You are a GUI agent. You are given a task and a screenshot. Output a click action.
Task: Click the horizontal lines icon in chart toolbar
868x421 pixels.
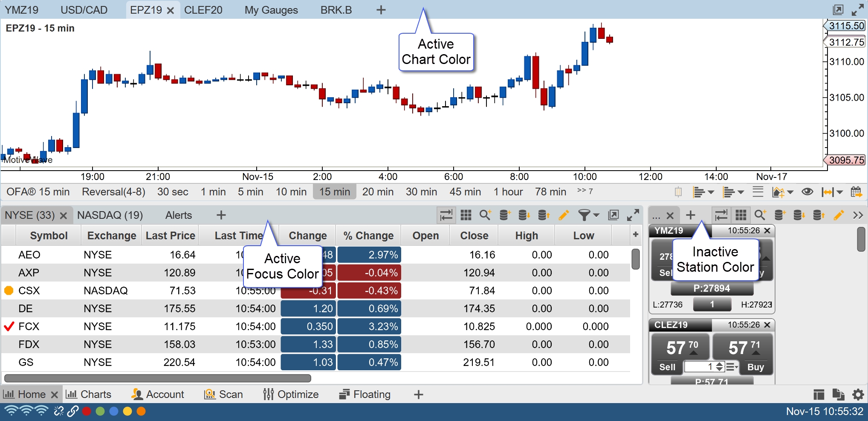[758, 192]
